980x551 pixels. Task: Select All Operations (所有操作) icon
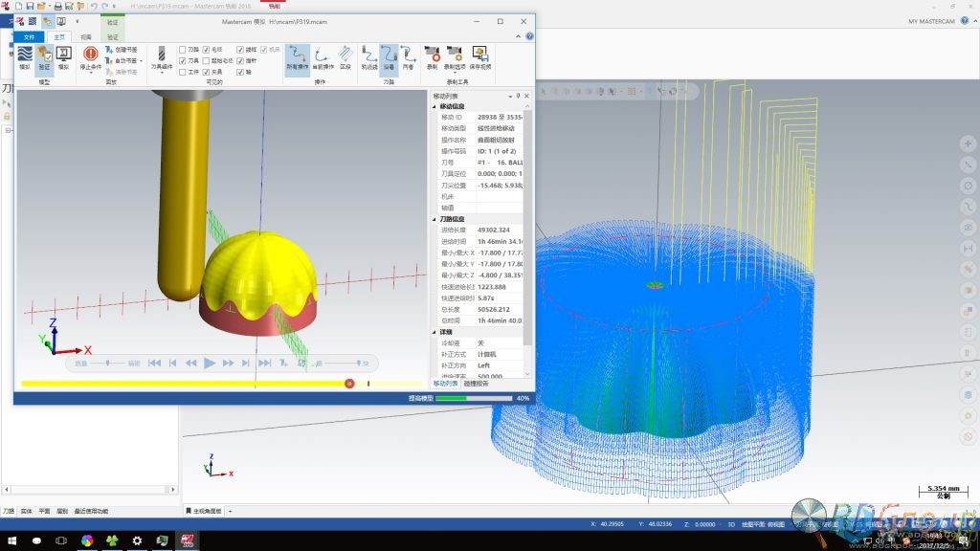[298, 58]
